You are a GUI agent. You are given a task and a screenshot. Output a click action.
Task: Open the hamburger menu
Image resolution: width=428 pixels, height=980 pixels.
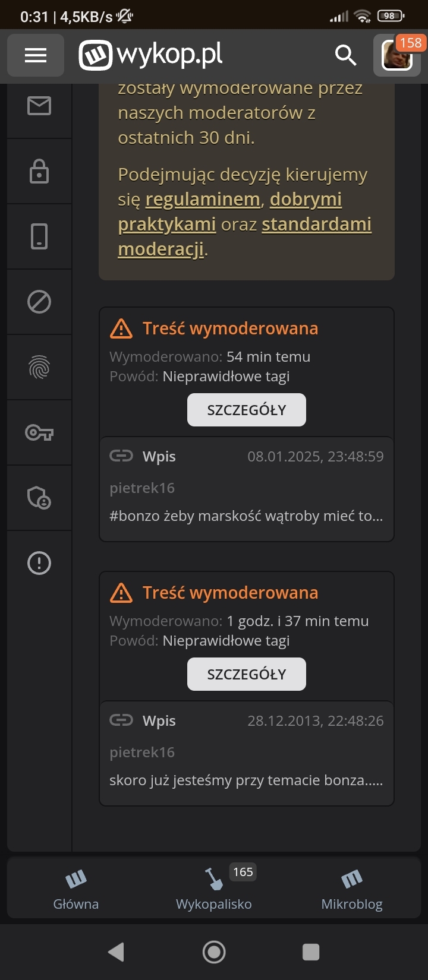pyautogui.click(x=36, y=55)
